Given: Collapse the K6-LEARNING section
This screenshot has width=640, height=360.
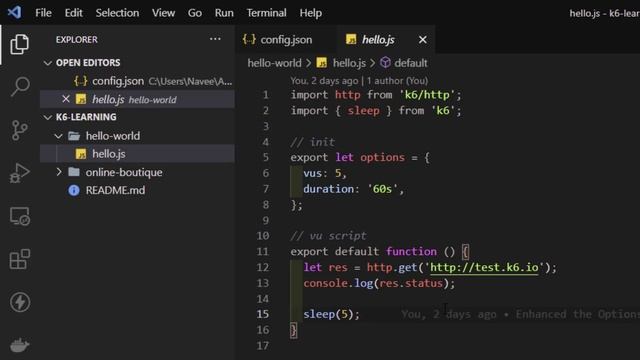Looking at the screenshot, I should point(48,117).
